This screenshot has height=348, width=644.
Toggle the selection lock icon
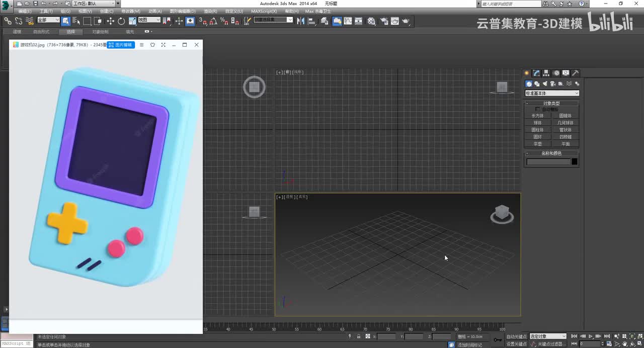(358, 336)
